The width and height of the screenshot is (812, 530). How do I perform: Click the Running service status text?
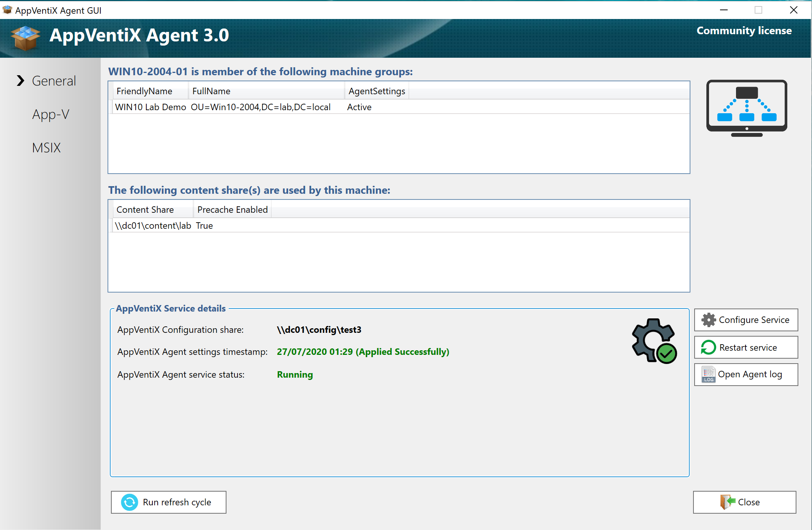coord(295,375)
